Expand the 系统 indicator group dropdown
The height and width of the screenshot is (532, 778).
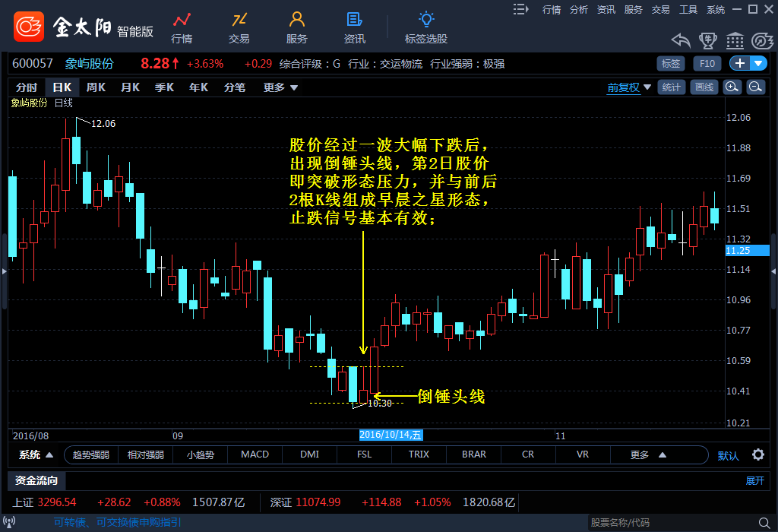click(36, 455)
